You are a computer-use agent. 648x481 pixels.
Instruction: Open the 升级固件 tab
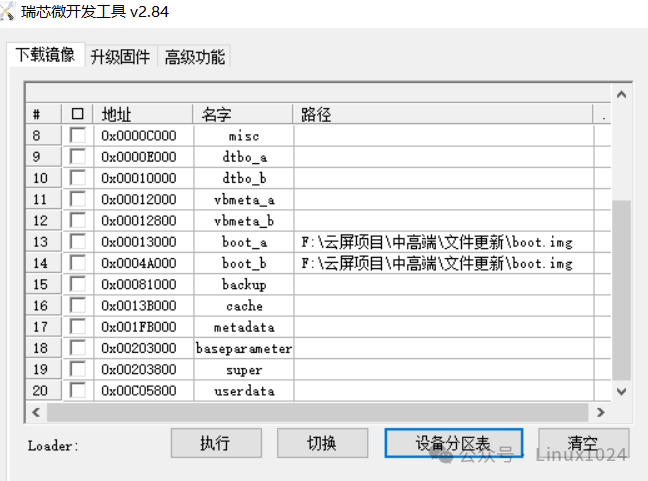pyautogui.click(x=120, y=57)
